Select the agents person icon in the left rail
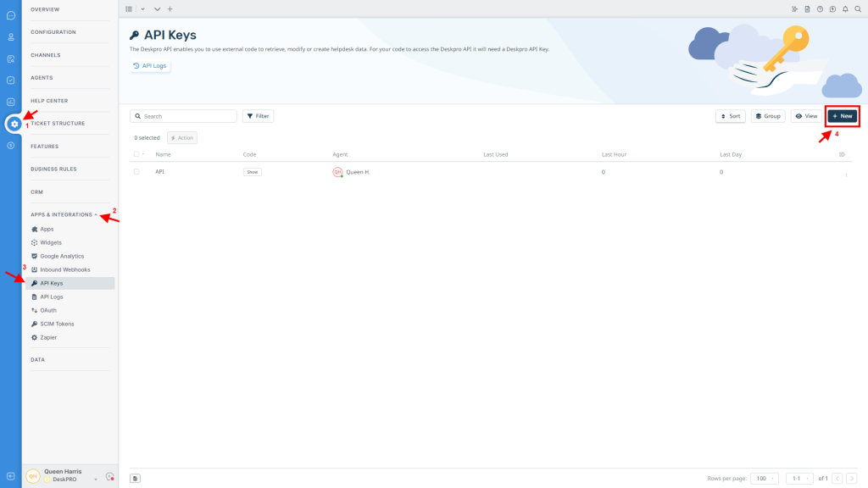 (x=12, y=37)
